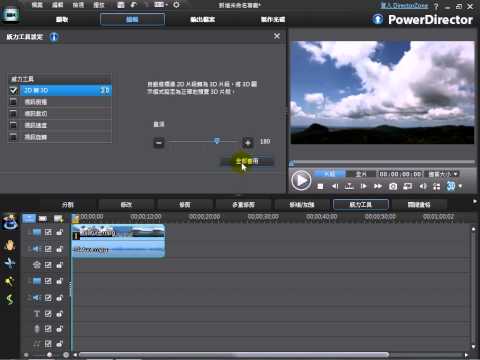Image resolution: width=480 pixels, height=360 pixels.
Task: Lock the music track
Action: tap(59, 344)
